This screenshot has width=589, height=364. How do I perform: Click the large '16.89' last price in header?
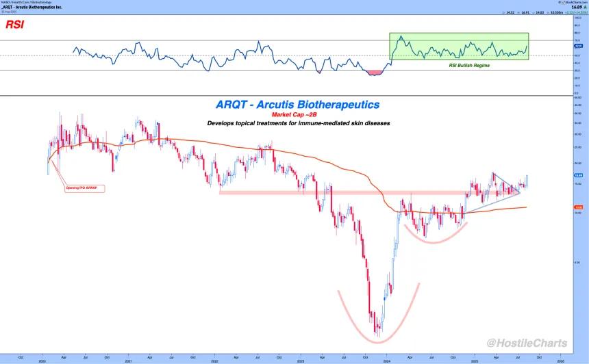(577, 7)
